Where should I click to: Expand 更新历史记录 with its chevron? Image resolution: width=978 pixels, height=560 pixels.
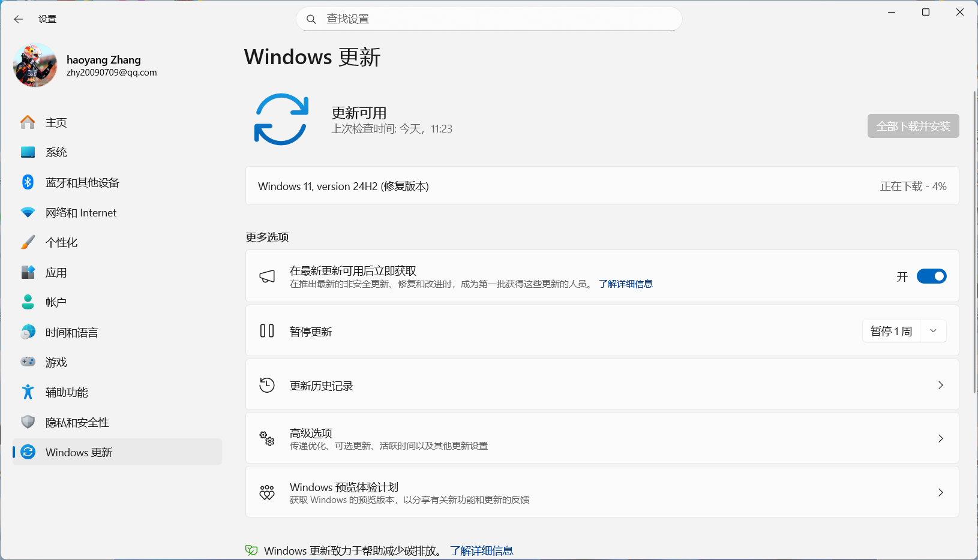click(940, 385)
